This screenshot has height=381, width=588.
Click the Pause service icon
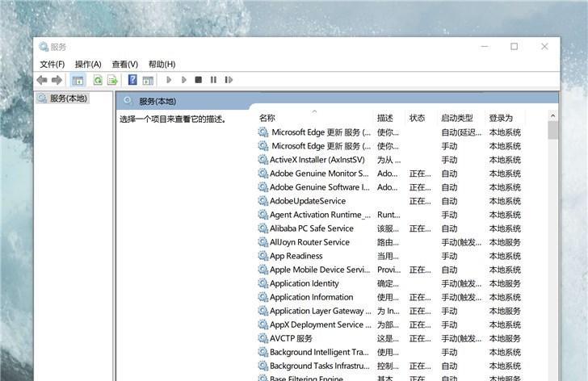pyautogui.click(x=213, y=80)
